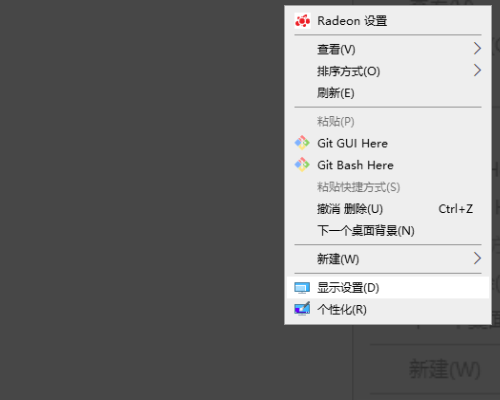The height and width of the screenshot is (400, 500).
Task: Open the 排序方式(O) submenu
Action: 388,71
